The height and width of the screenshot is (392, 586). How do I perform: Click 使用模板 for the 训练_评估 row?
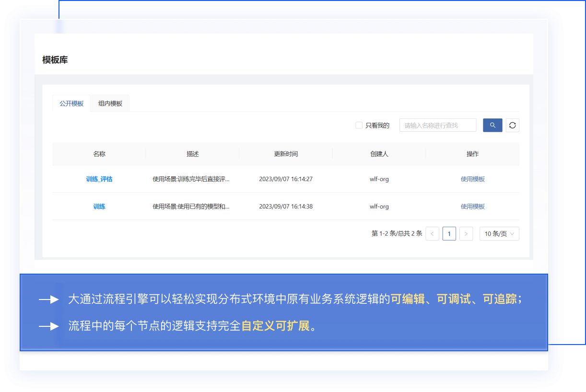point(472,179)
